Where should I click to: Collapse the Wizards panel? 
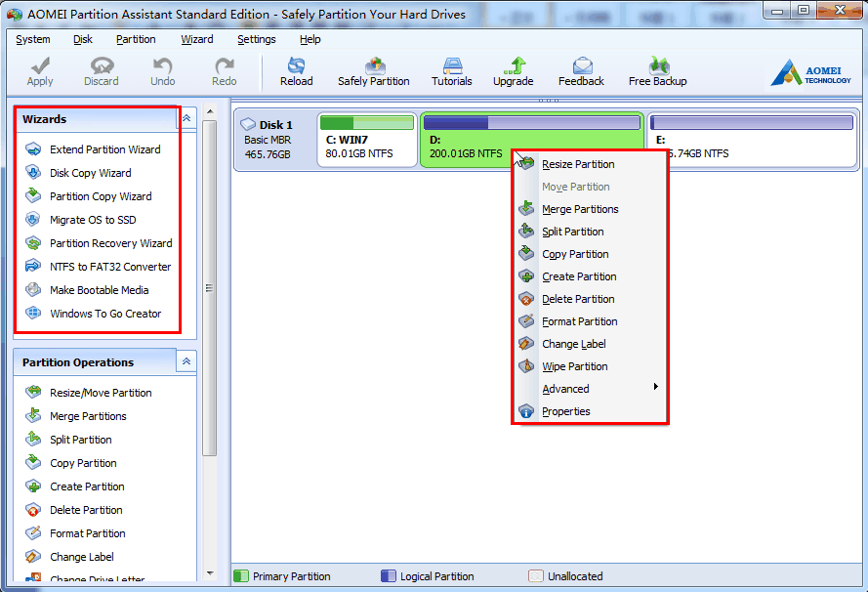(x=186, y=118)
